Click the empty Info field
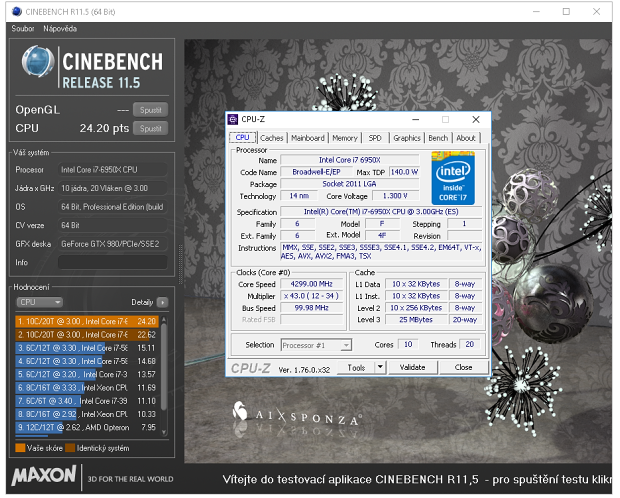This screenshot has width=620, height=498. click(112, 262)
